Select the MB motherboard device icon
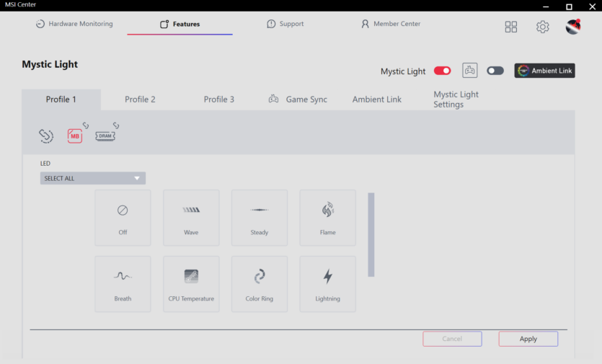The height and width of the screenshot is (364, 602). (x=75, y=136)
